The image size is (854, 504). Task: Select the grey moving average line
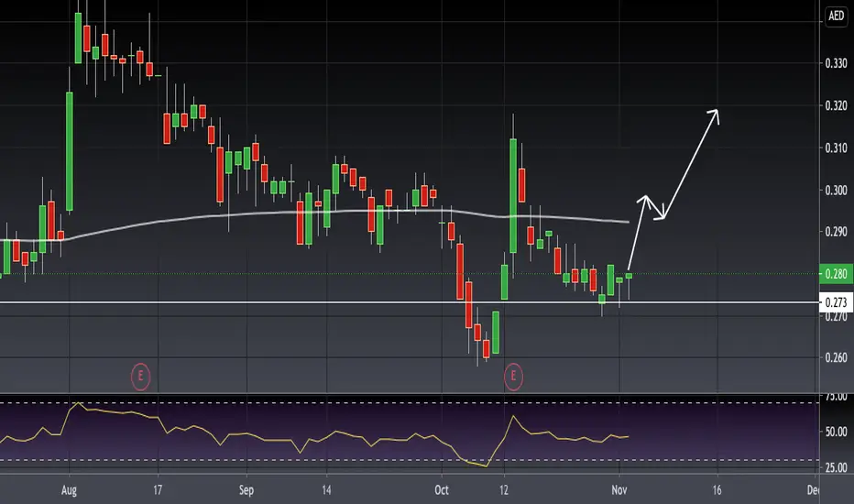click(x=327, y=212)
